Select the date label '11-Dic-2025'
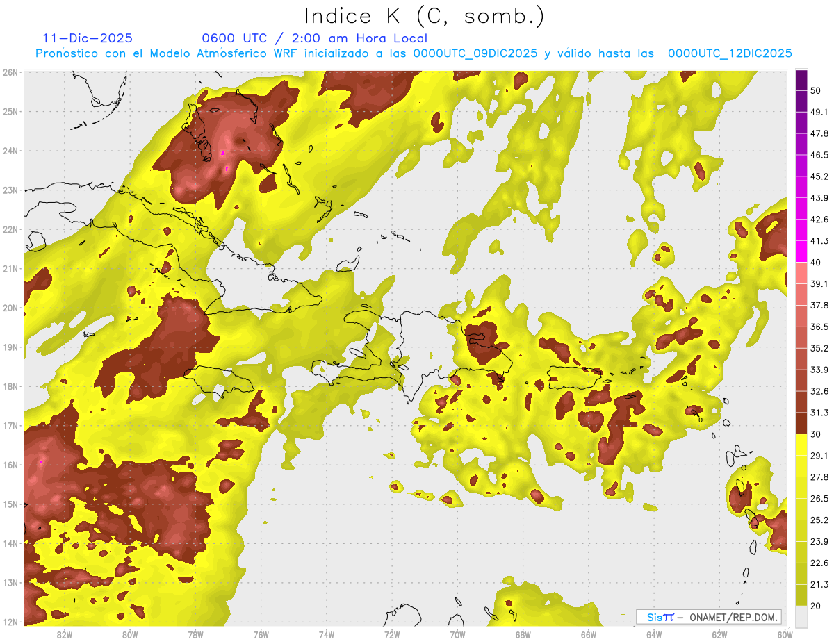 coord(88,38)
